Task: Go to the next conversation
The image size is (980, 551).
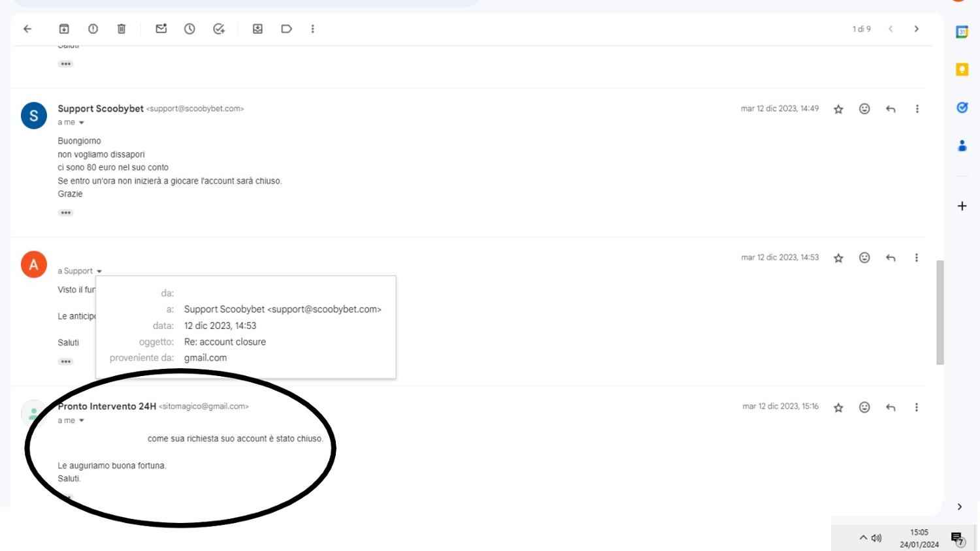Action: tap(916, 29)
